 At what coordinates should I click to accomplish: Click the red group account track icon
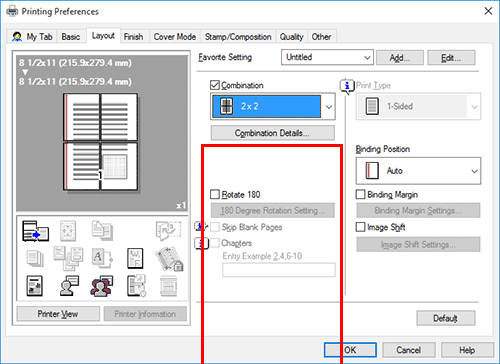pyautogui.click(x=102, y=286)
